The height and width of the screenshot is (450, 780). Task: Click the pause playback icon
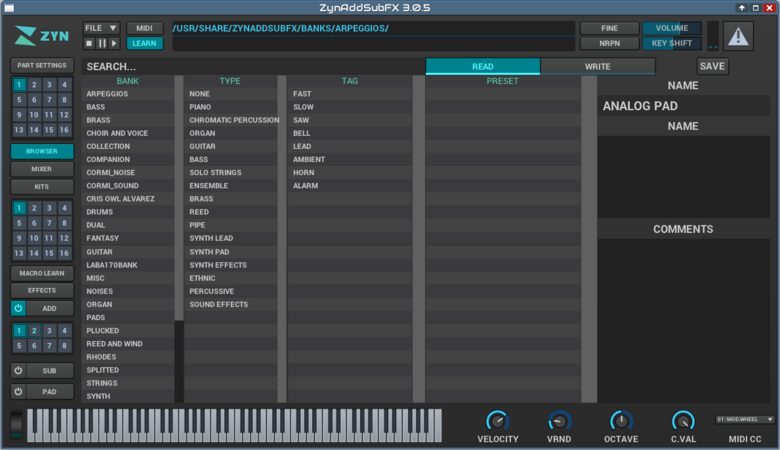click(101, 44)
